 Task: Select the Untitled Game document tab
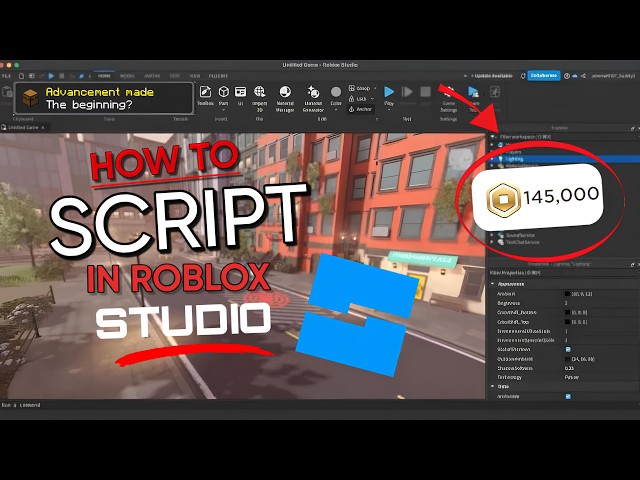(23, 127)
